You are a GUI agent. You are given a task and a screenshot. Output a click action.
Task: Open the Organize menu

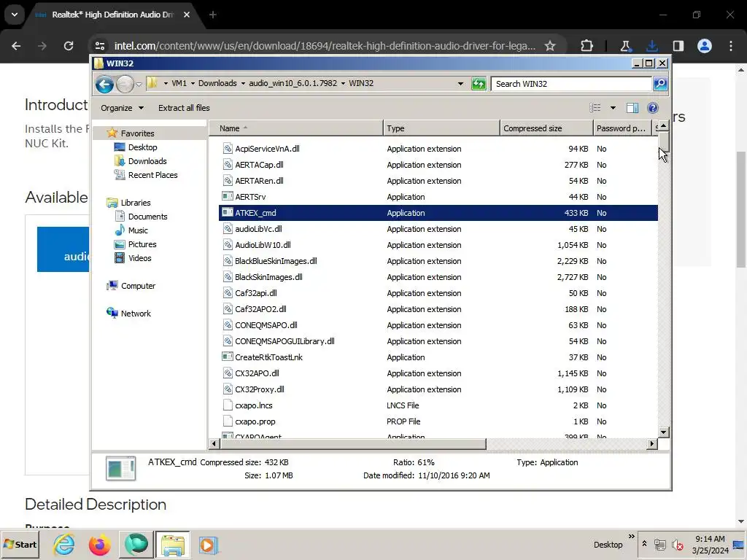point(122,108)
